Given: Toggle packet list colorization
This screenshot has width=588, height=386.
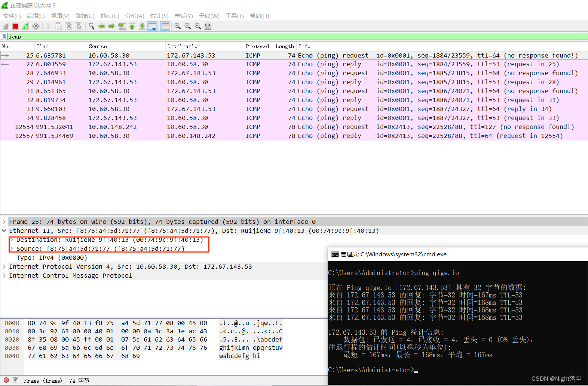Looking at the screenshot, I should click(x=165, y=26).
